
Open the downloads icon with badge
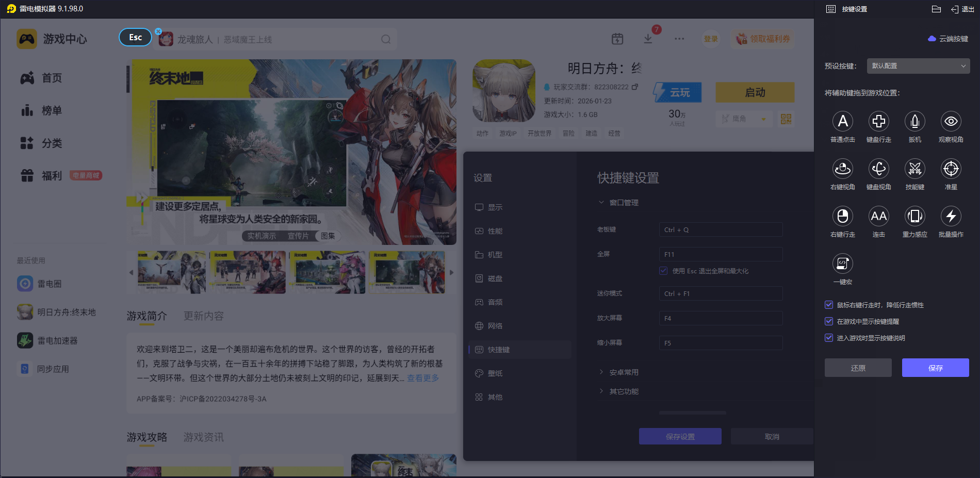[648, 39]
